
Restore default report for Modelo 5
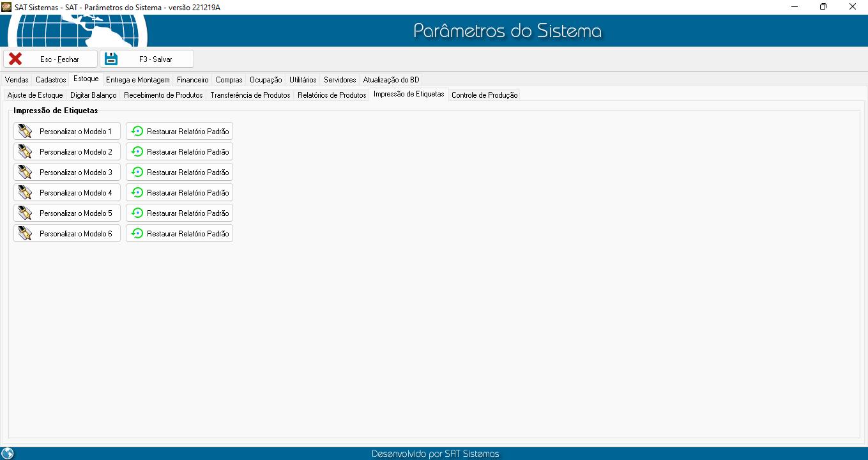[x=179, y=213]
